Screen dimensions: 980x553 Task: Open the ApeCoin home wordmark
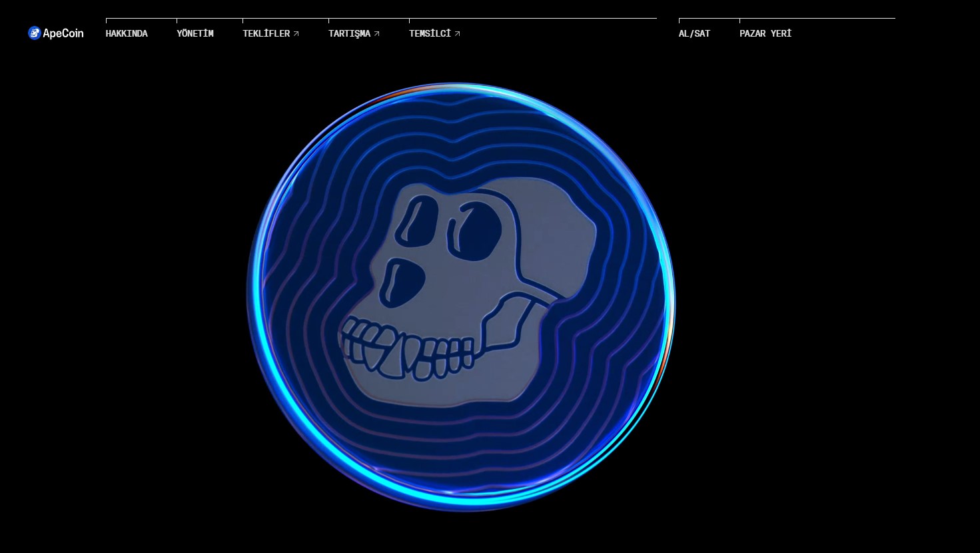(x=63, y=33)
